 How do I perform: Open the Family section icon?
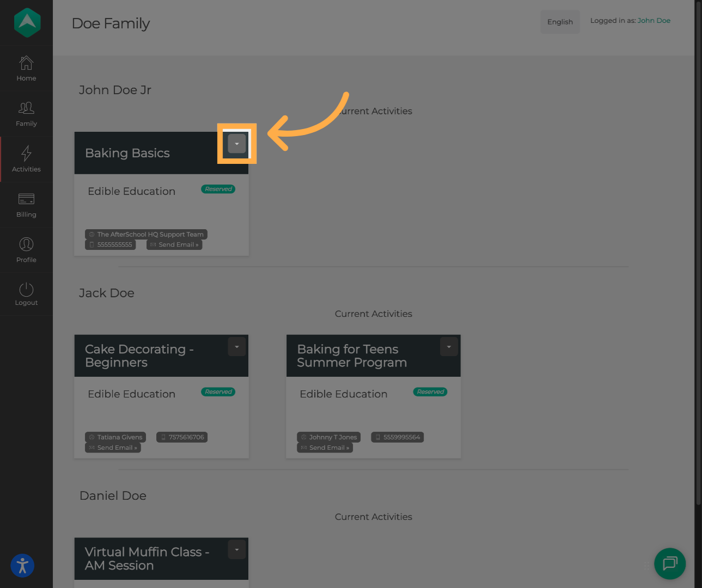click(x=26, y=108)
